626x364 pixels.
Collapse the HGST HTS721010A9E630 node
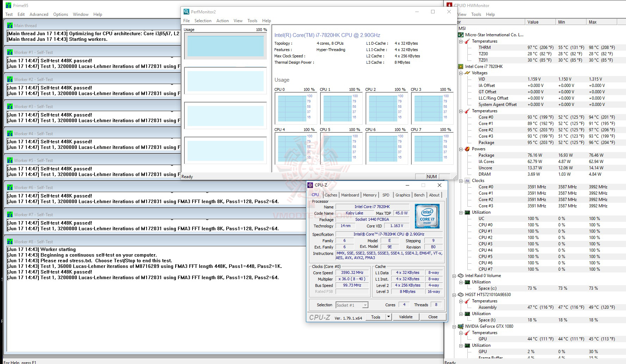[x=454, y=295]
